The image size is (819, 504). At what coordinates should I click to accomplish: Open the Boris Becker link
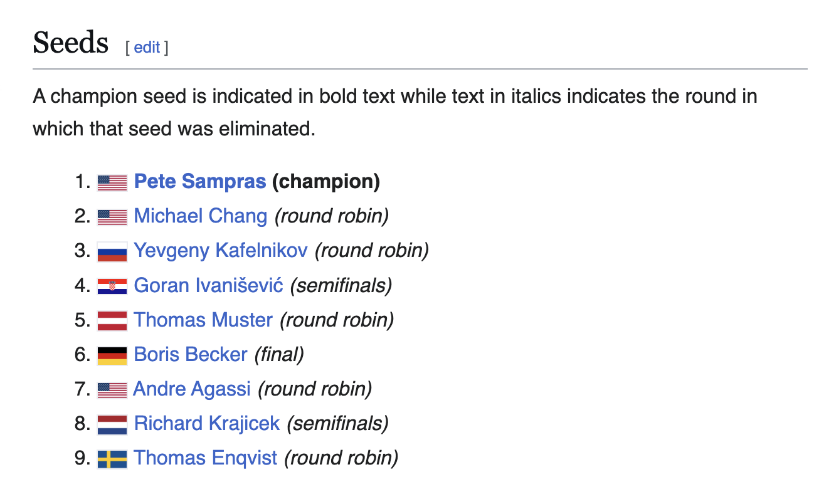click(191, 354)
